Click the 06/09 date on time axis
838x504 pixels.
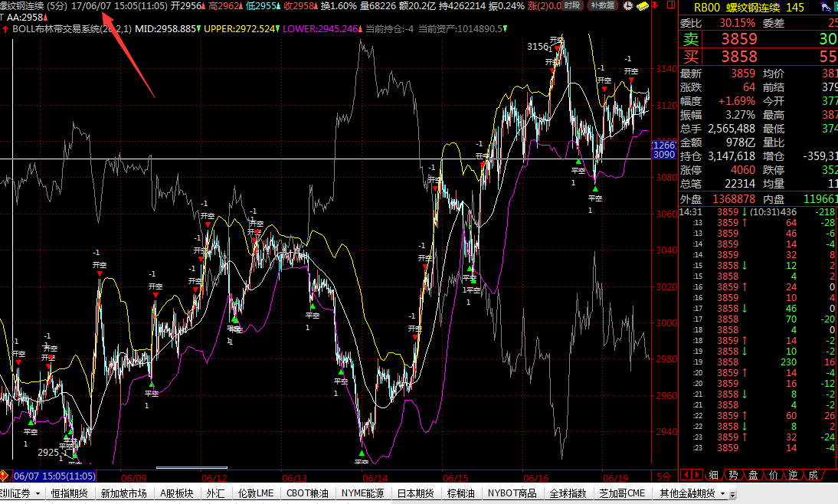133,478
